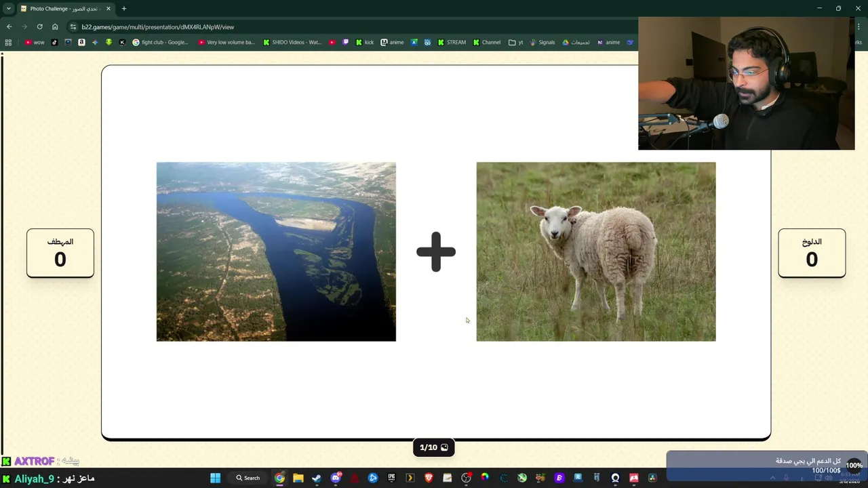Open the yellow arrow app in taskbar
The image size is (868, 488).
tap(410, 478)
